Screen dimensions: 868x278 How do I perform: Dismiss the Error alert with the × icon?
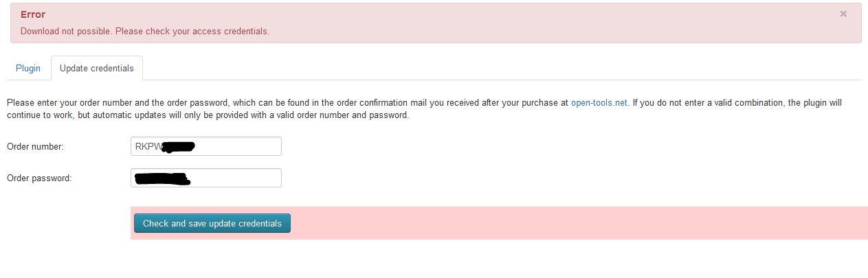(843, 14)
